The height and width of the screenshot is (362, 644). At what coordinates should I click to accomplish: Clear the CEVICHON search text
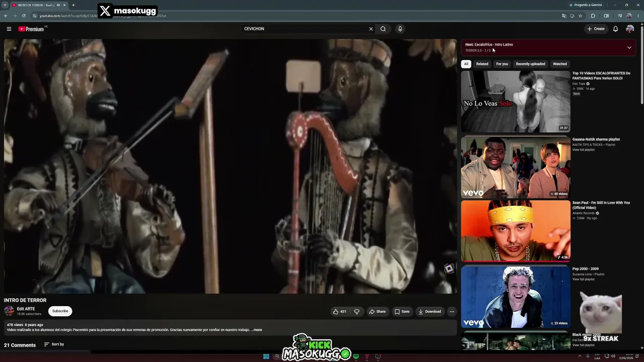371,29
